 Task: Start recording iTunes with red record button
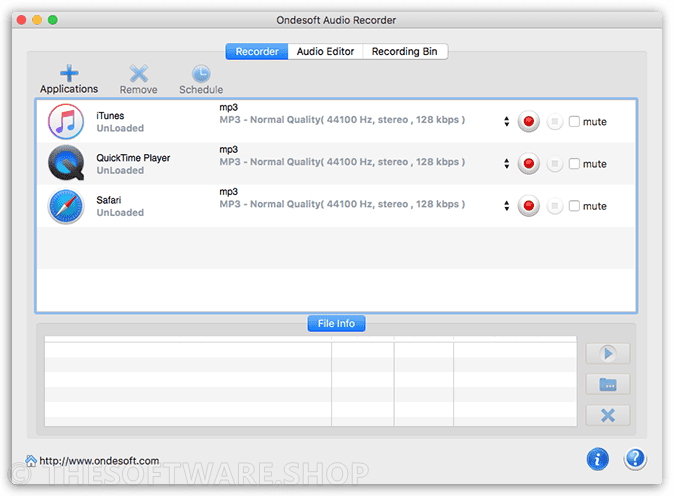(528, 122)
